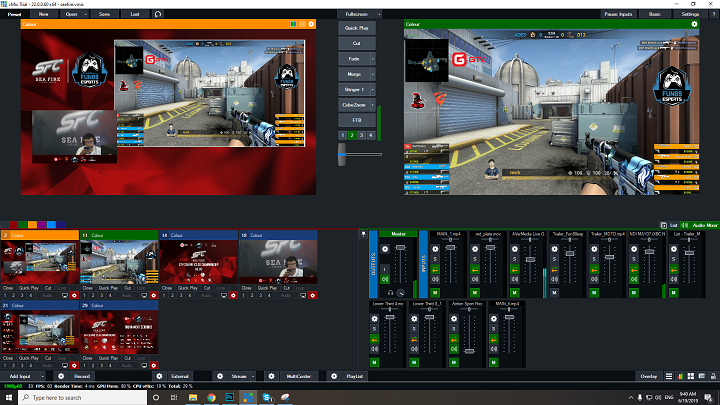
Task: Open MAIN_1.mp4 audio channel gear settings
Action: pyautogui.click(x=435, y=249)
